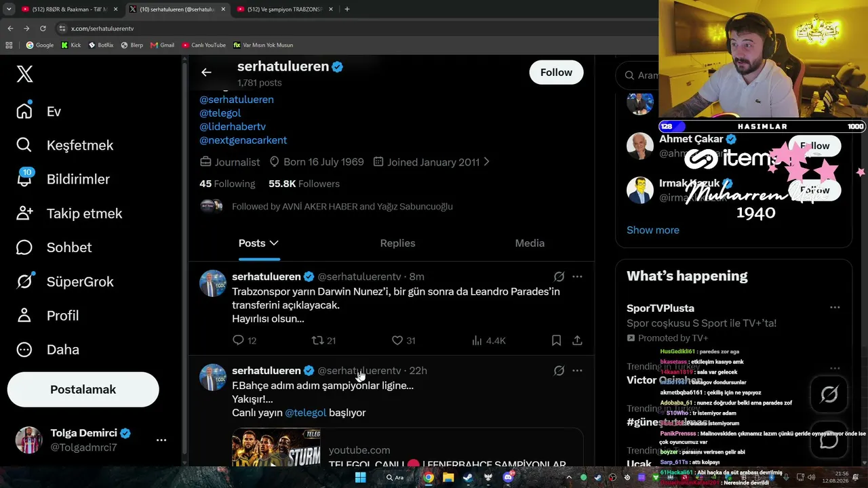Expand Joined January 2011 chevron
This screenshot has height=488, width=868.
(x=486, y=162)
